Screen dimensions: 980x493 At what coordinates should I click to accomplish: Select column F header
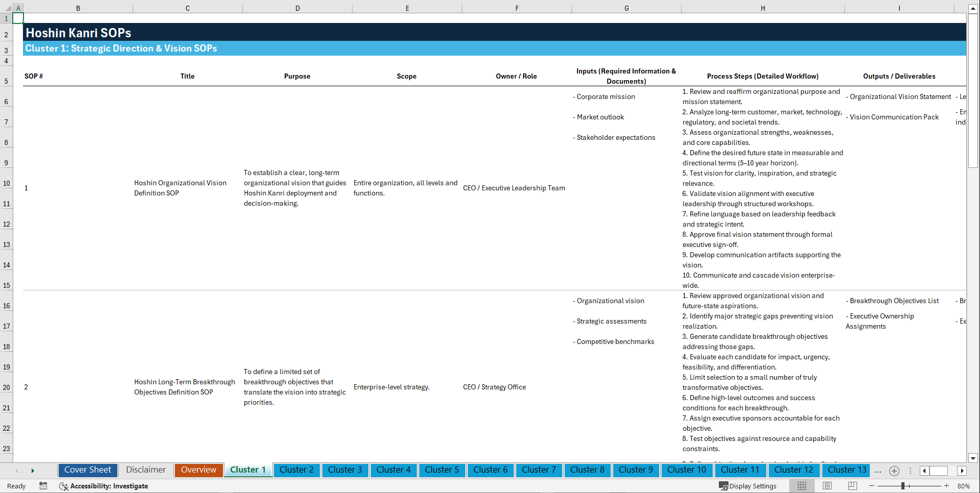pyautogui.click(x=517, y=8)
